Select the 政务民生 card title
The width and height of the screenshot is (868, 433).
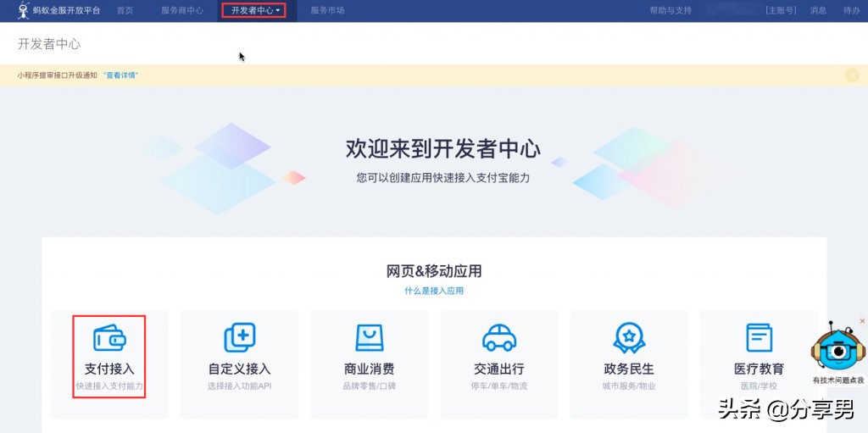click(x=629, y=369)
